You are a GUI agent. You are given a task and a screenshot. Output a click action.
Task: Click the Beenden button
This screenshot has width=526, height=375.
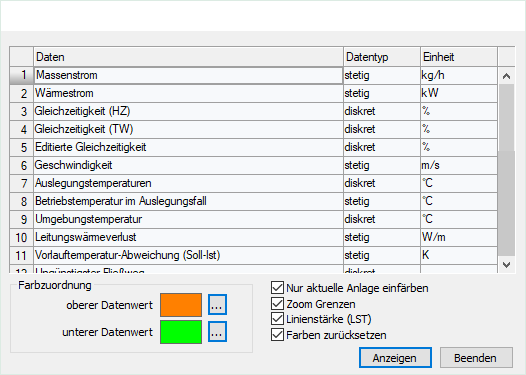pos(476,358)
